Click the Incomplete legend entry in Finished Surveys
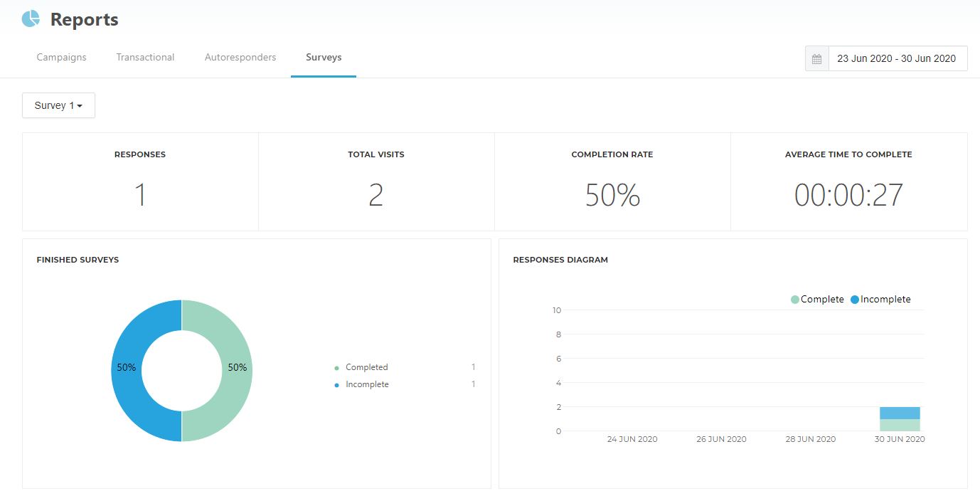 tap(366, 384)
